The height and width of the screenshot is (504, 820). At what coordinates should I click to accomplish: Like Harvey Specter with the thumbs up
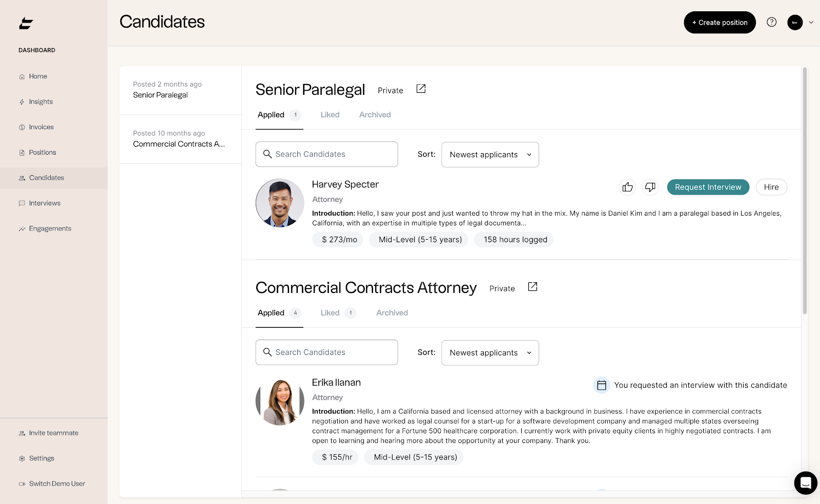click(627, 187)
